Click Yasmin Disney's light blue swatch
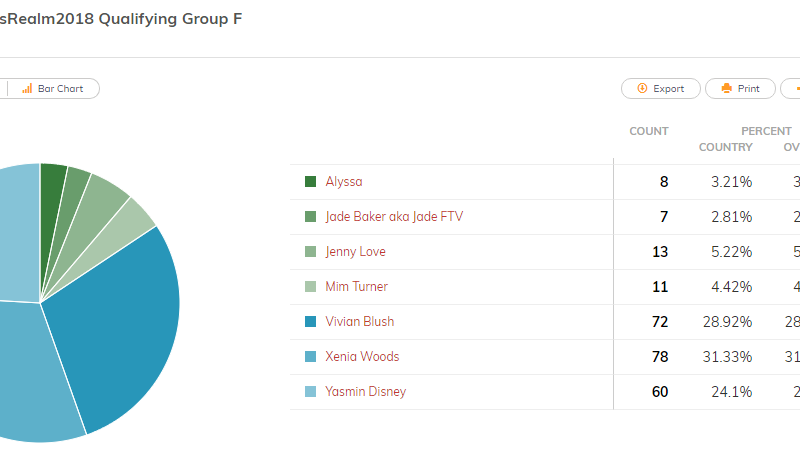 [310, 391]
